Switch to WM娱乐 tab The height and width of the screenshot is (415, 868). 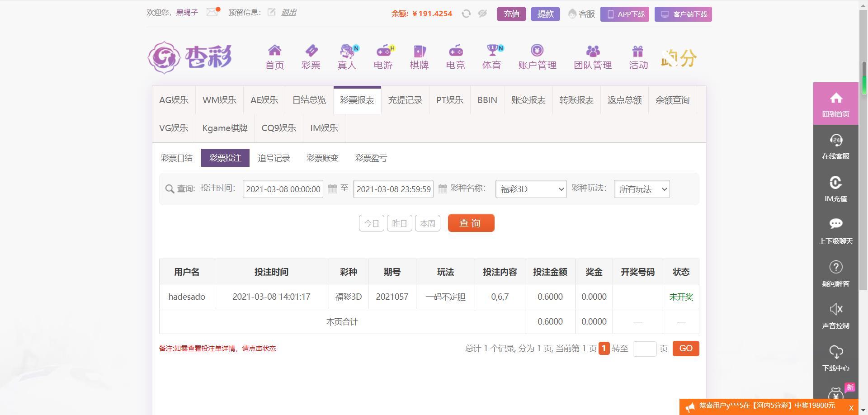[x=219, y=100]
